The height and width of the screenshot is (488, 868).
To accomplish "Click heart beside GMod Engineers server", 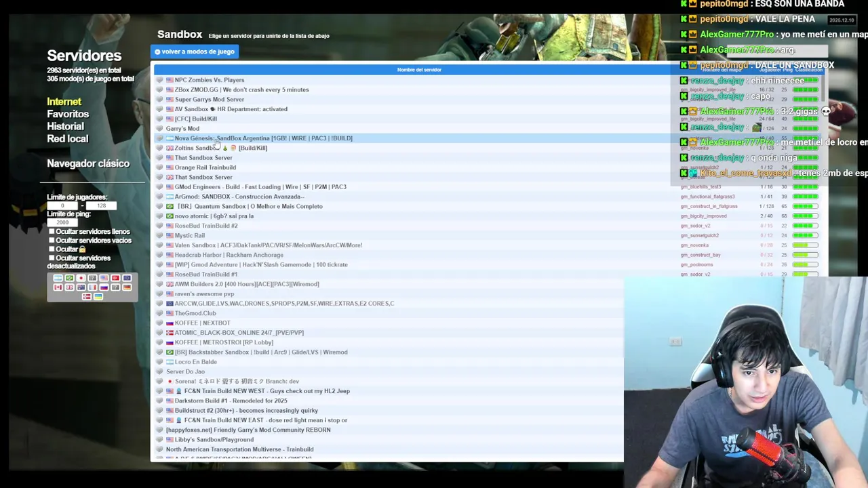I will pos(160,187).
